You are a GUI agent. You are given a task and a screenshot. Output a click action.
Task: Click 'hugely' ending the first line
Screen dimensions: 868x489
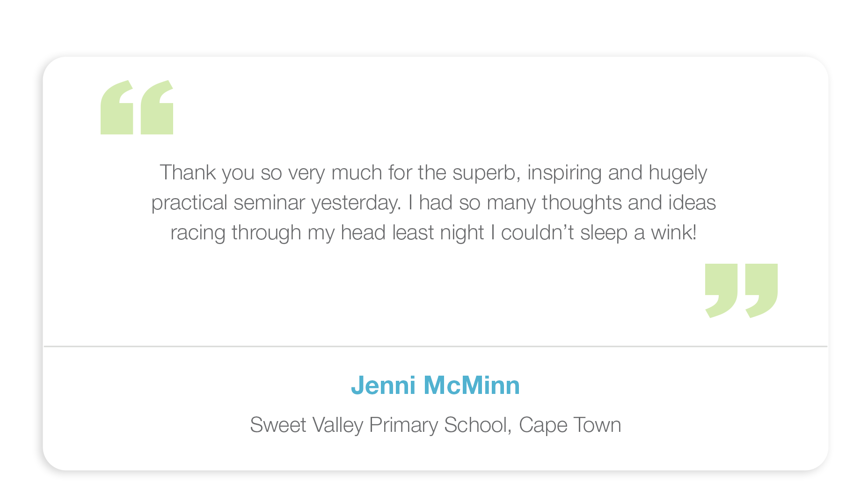click(678, 173)
